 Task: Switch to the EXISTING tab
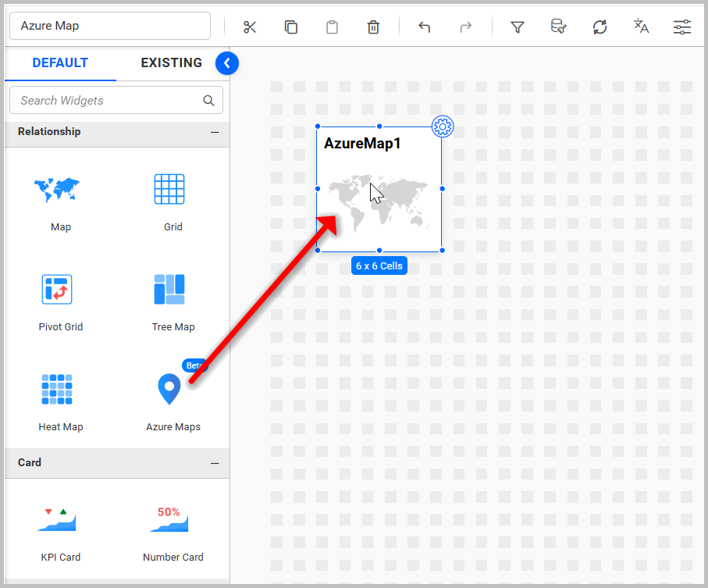171,62
